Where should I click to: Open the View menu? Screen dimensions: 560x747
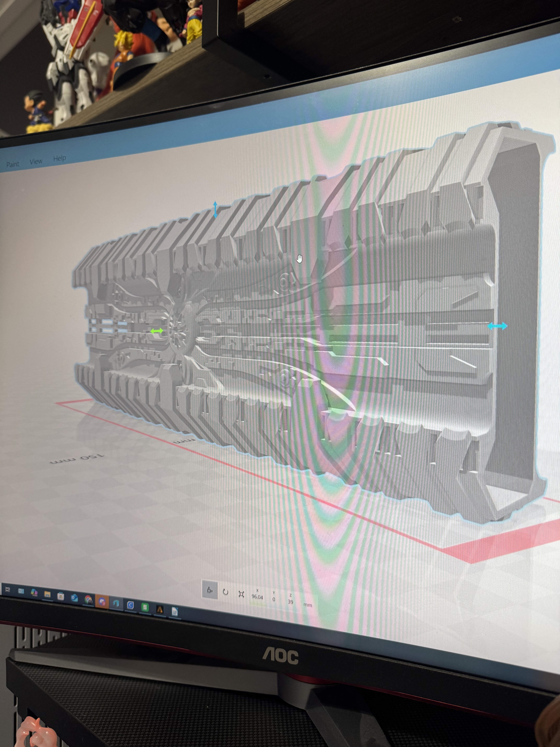36,161
